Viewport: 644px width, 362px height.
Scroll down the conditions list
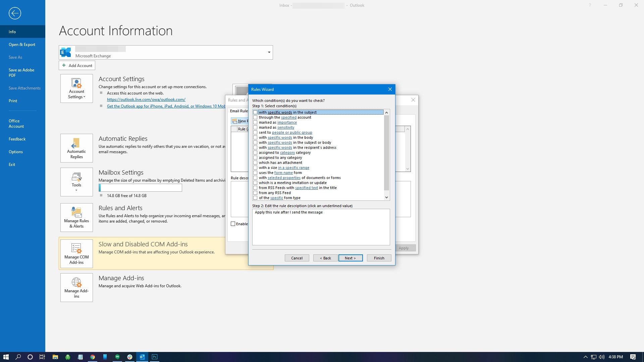tap(386, 197)
